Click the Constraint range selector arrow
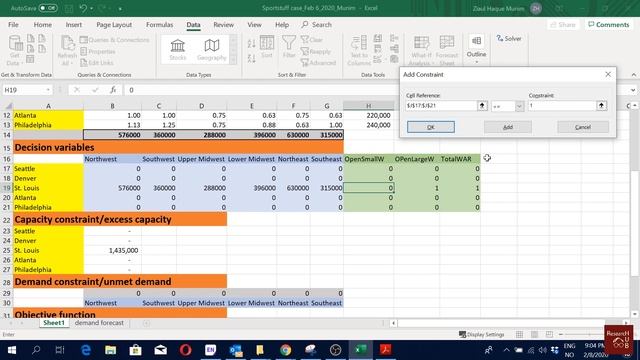The height and width of the screenshot is (360, 640). 601,106
